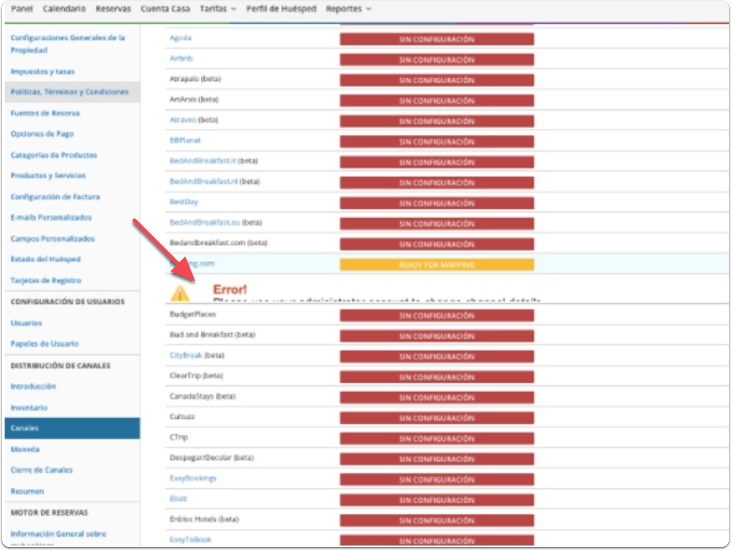Open the EasyBookings channel link

(x=193, y=478)
